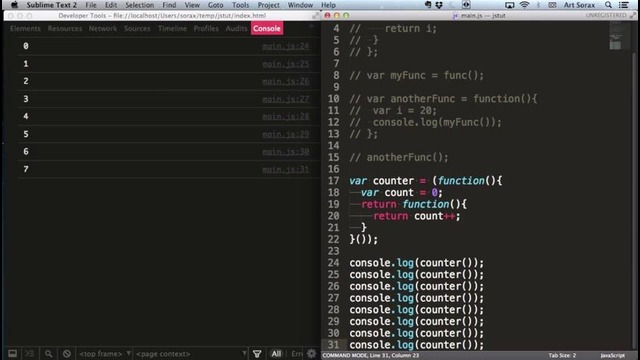The width and height of the screenshot is (640, 360).
Task: Open the main.js:24 source link
Action: point(285,46)
